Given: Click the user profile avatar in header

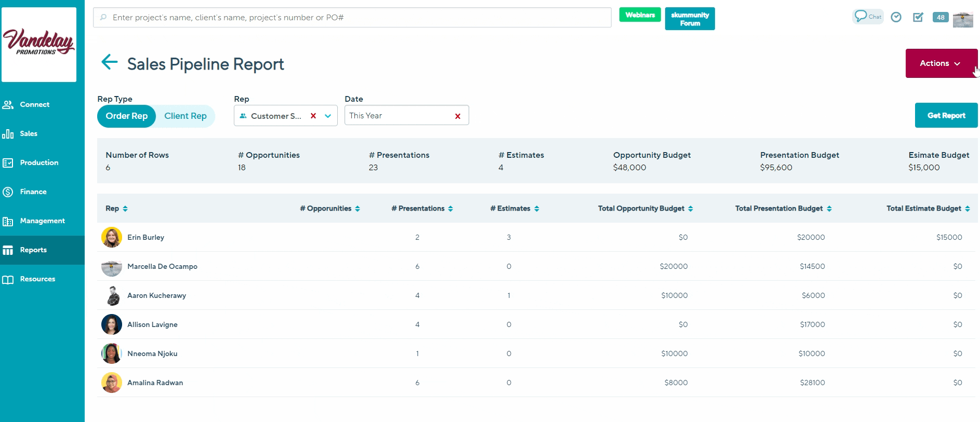Looking at the screenshot, I should point(963,19).
